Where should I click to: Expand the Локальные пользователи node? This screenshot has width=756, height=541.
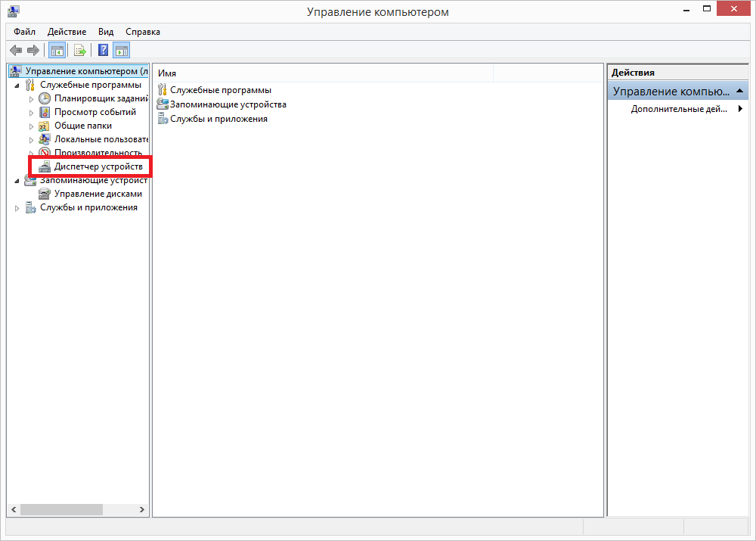(31, 140)
